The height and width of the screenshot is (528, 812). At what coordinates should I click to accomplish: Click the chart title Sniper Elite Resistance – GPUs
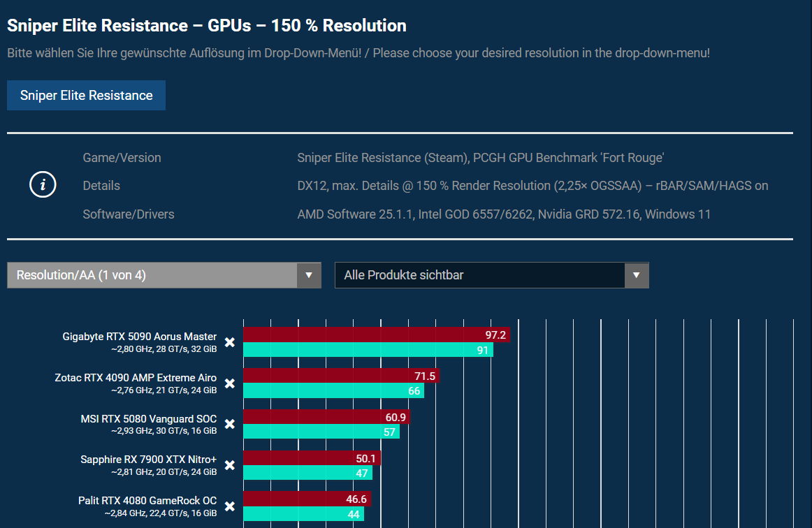click(207, 25)
